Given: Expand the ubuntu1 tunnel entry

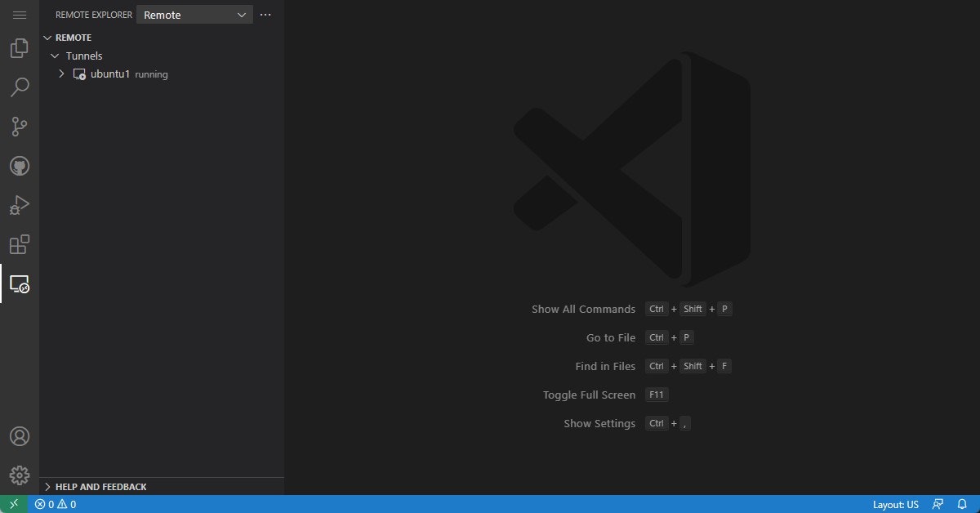Looking at the screenshot, I should tap(61, 74).
